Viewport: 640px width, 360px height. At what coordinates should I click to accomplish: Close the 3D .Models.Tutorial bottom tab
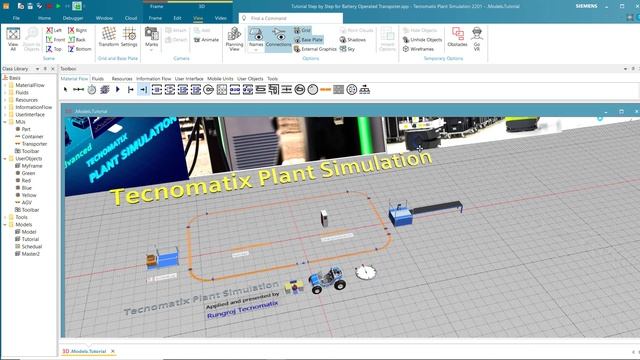[113, 351]
